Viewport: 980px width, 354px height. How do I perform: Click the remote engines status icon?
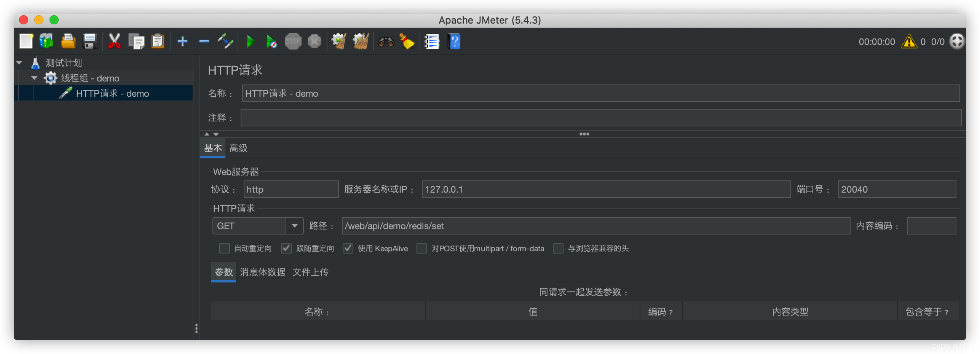[x=957, y=41]
